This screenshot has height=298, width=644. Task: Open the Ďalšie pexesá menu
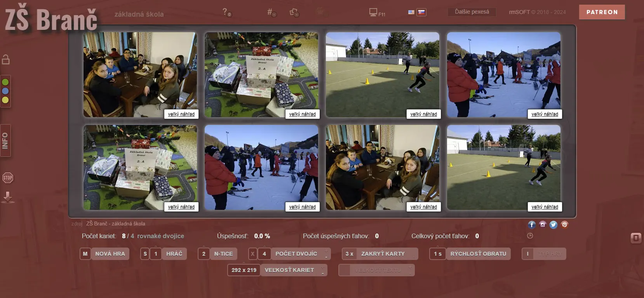click(472, 12)
